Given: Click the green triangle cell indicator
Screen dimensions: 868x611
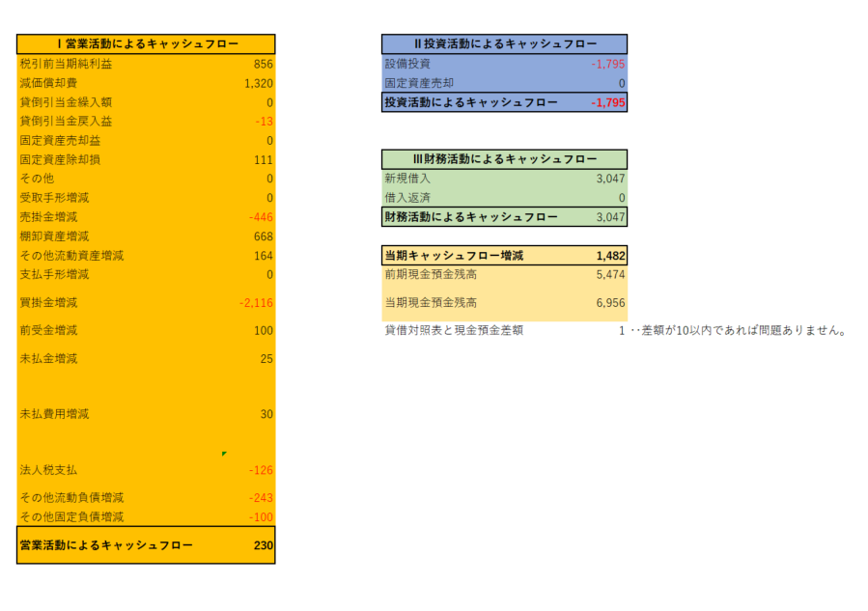Looking at the screenshot, I should pyautogui.click(x=224, y=453).
